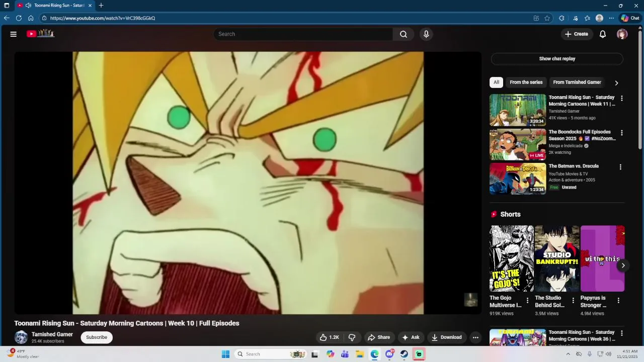The image size is (644, 362).
Task: Show hidden tray icons chevron
Action: coord(568,354)
